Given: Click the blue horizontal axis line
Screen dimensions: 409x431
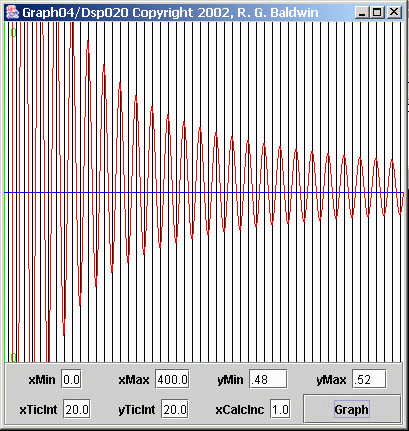Looking at the screenshot, I should 204,193.
